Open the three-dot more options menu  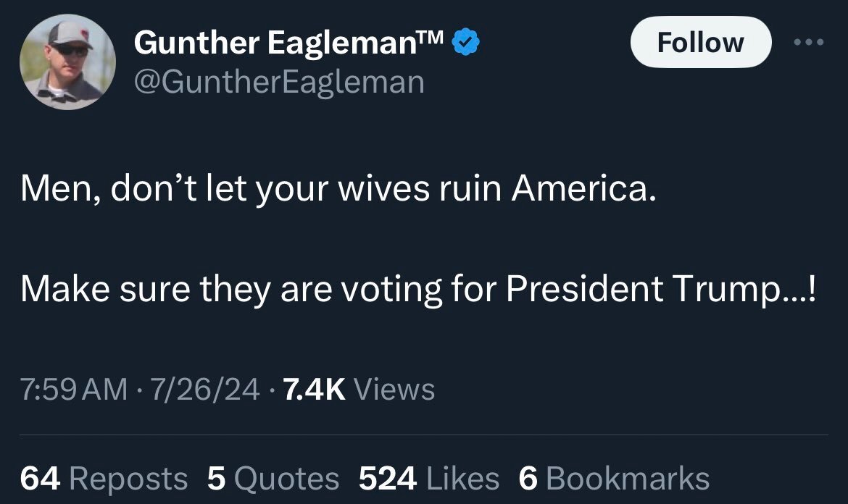click(808, 43)
